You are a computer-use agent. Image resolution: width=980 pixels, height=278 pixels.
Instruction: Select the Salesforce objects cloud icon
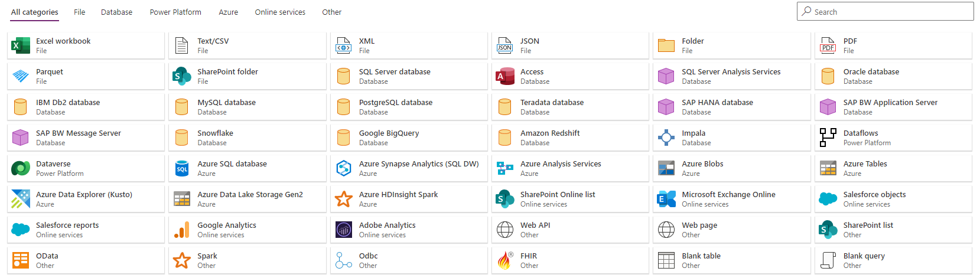[828, 199]
